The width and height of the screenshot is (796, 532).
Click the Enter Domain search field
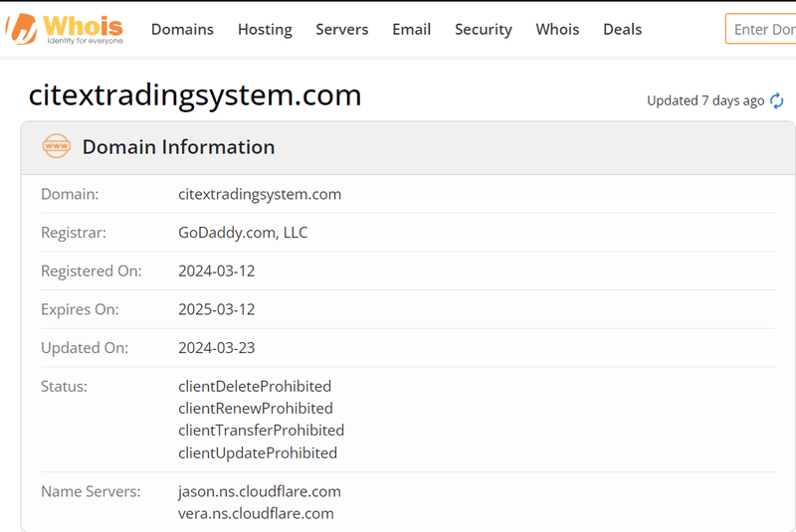[x=760, y=29]
